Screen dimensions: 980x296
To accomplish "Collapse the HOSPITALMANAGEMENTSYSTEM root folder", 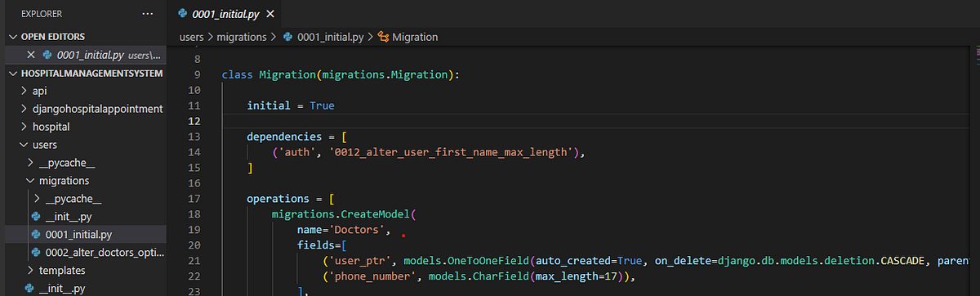I will (13, 73).
